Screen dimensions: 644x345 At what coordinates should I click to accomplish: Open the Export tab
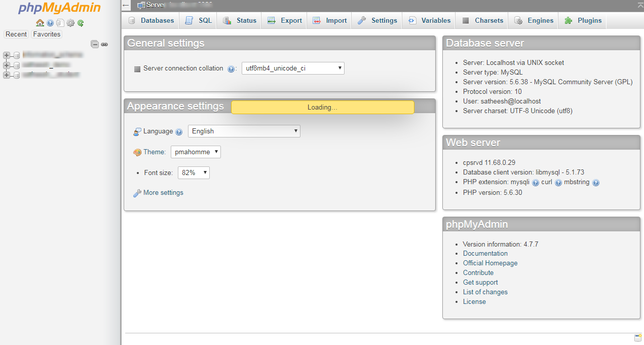(284, 20)
